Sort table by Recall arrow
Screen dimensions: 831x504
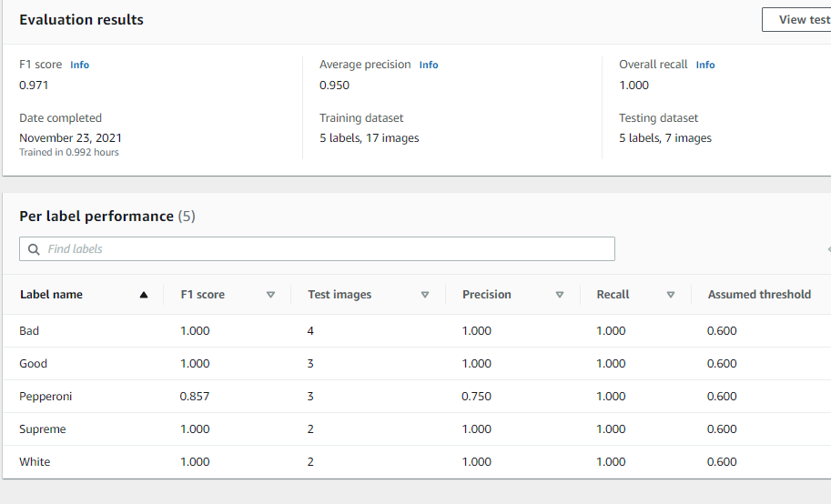click(671, 295)
